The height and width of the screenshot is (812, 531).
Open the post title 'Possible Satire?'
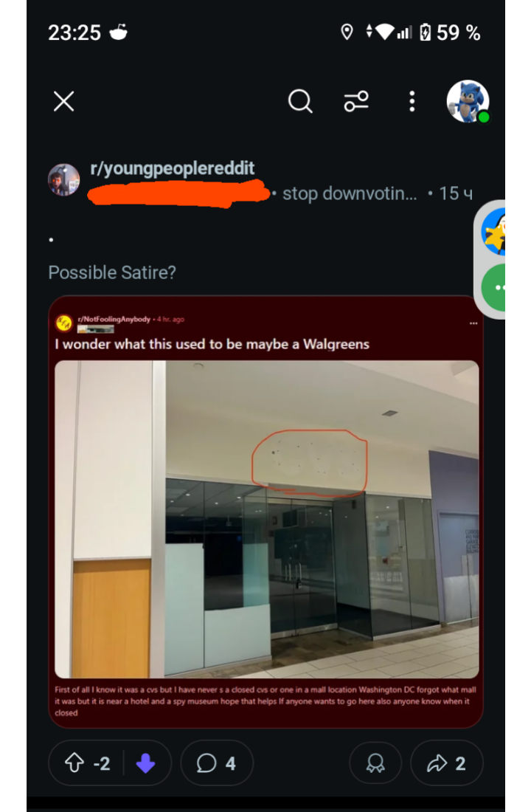pos(112,272)
